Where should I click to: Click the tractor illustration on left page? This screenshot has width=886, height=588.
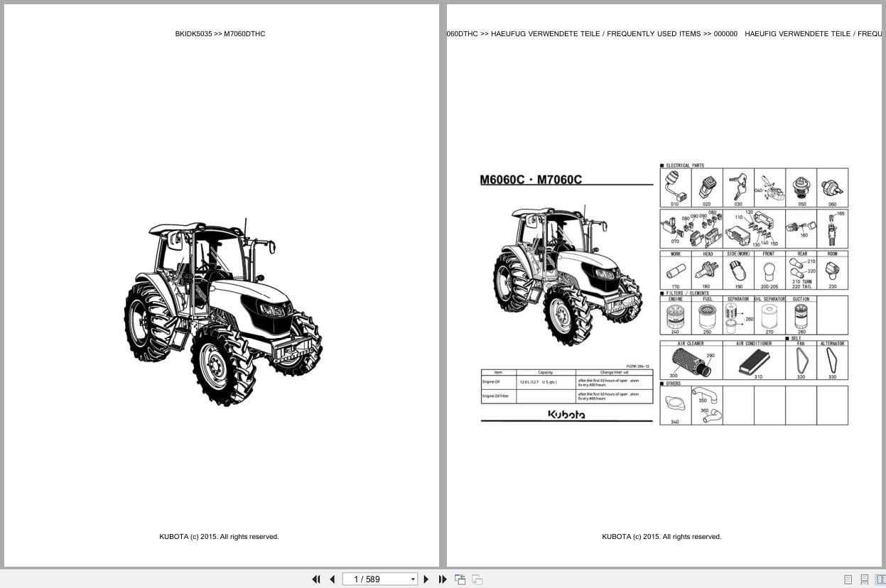[x=222, y=312]
